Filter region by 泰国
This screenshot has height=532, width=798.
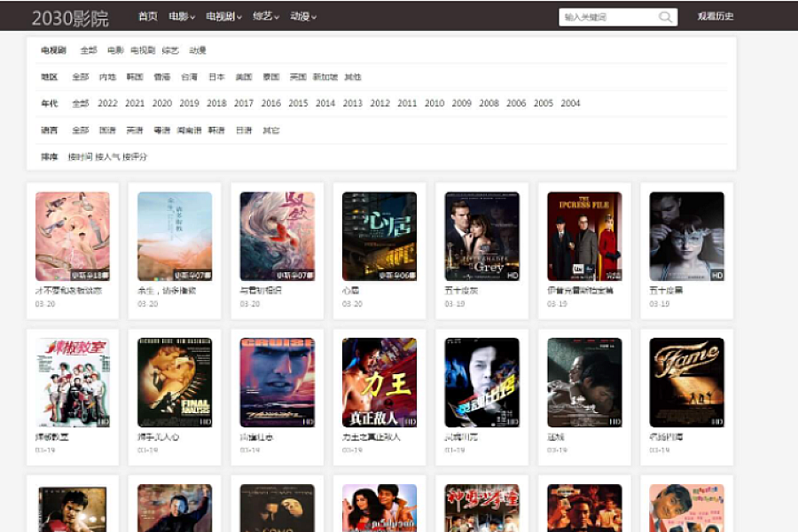coord(271,77)
